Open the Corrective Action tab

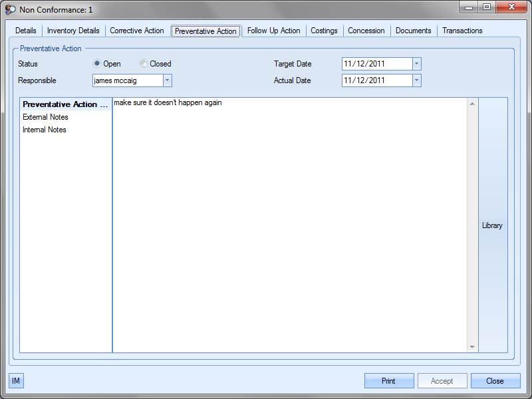[x=137, y=31]
